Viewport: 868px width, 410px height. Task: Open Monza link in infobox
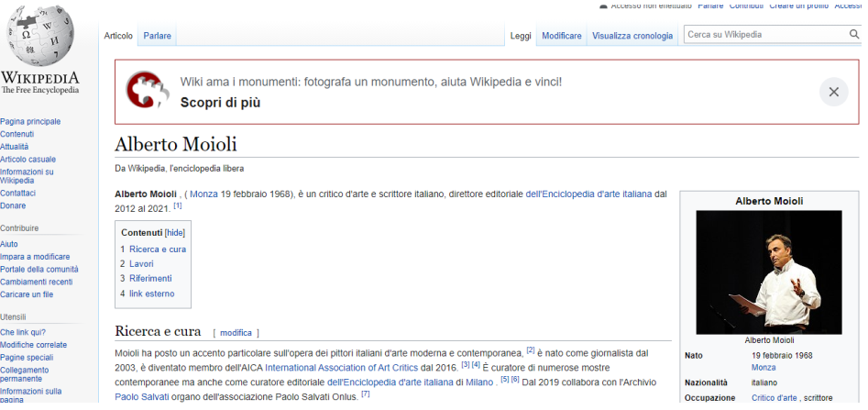(x=764, y=367)
